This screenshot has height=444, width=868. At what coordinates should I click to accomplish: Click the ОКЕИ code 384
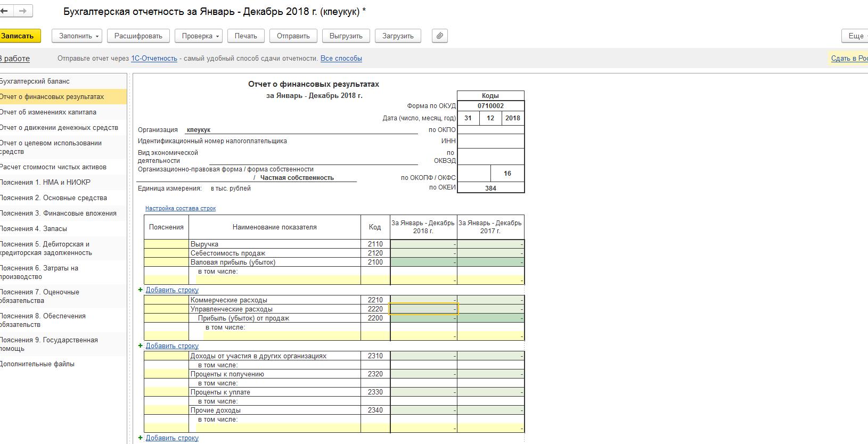coord(491,188)
